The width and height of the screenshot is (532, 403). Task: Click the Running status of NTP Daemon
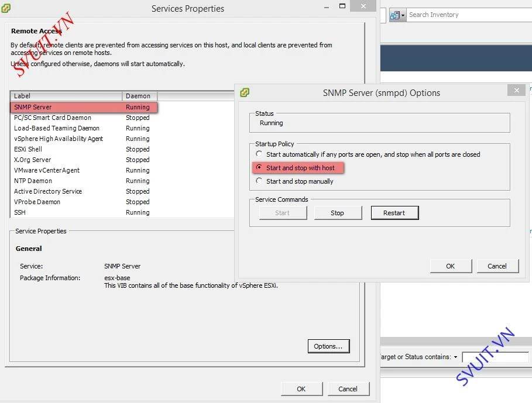[138, 181]
